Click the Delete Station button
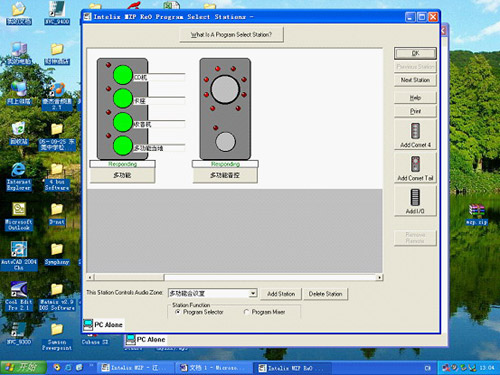Viewport: 500px width, 375px height. [x=325, y=294]
